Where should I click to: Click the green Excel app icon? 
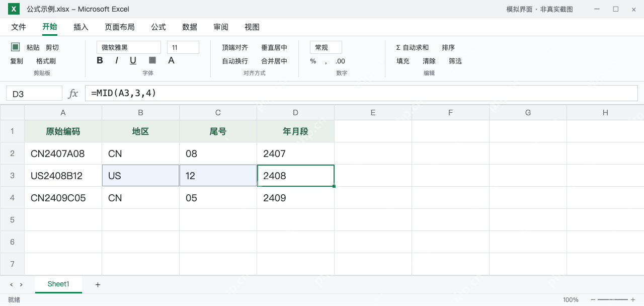click(14, 9)
